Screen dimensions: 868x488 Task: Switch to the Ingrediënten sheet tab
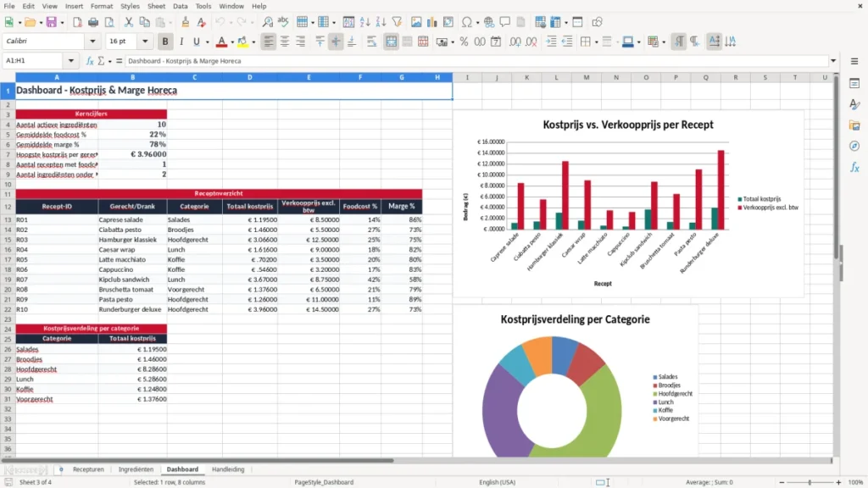point(136,469)
